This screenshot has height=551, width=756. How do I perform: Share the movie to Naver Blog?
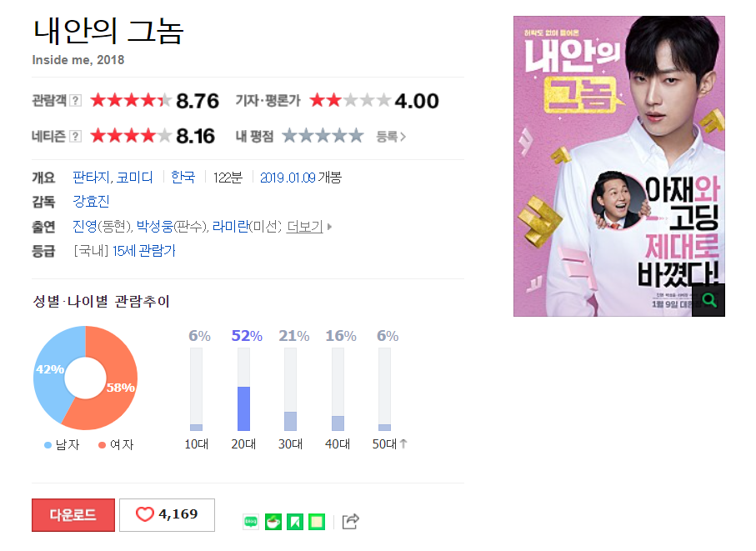click(251, 522)
